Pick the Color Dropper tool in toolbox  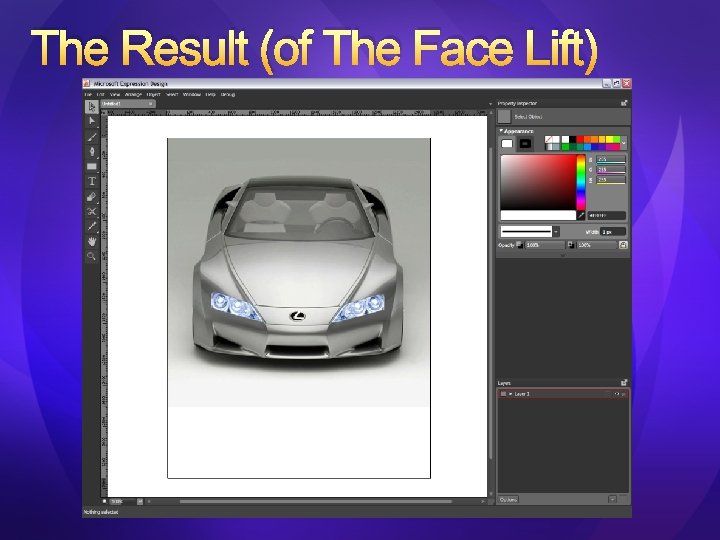click(92, 226)
